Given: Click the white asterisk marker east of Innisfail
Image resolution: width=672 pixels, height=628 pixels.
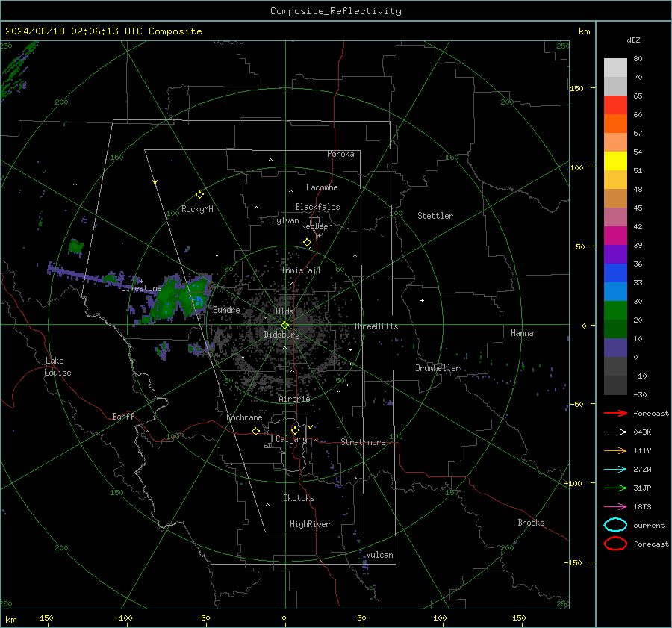Looking at the screenshot, I should (x=355, y=256).
